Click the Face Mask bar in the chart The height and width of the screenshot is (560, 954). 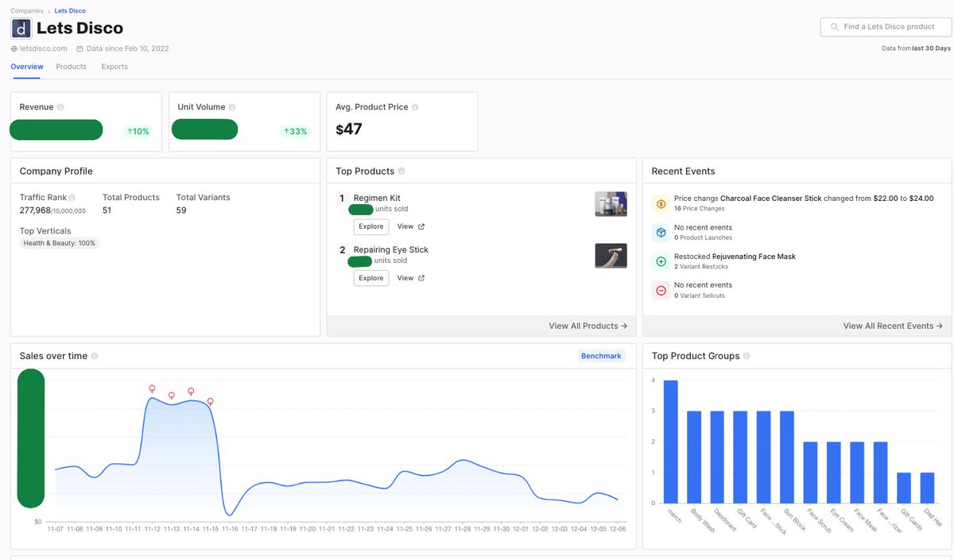[857, 473]
